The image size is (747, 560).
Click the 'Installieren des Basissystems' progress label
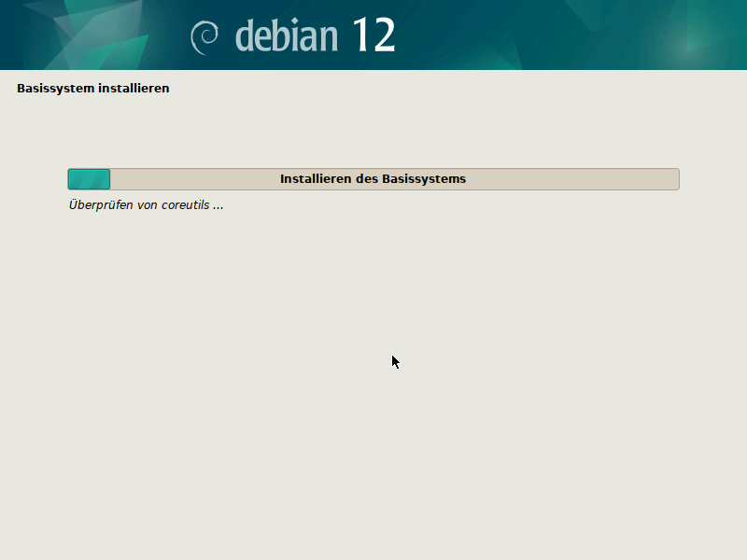(373, 178)
